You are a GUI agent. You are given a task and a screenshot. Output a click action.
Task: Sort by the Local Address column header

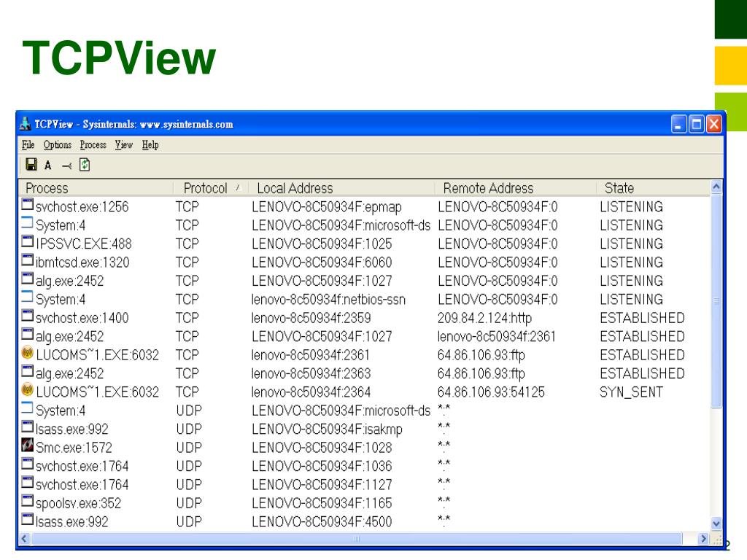click(341, 188)
